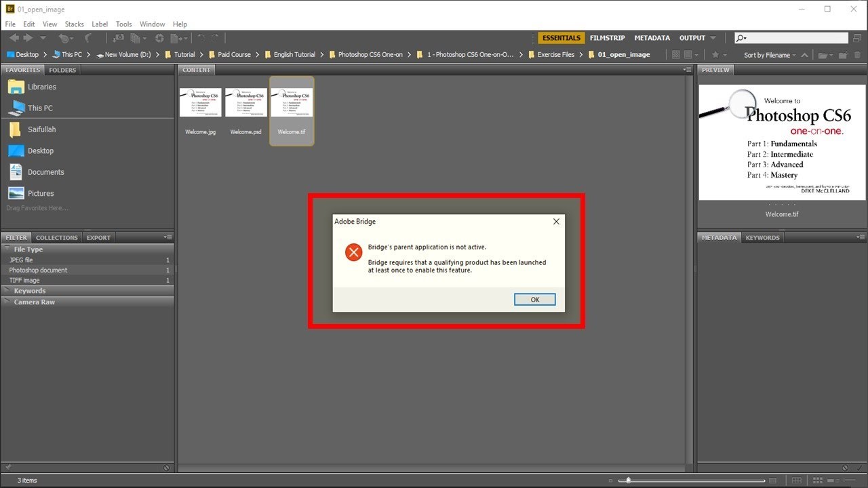The image size is (868, 488).
Task: Open the recent folders dropdown arrow
Action: [x=43, y=38]
